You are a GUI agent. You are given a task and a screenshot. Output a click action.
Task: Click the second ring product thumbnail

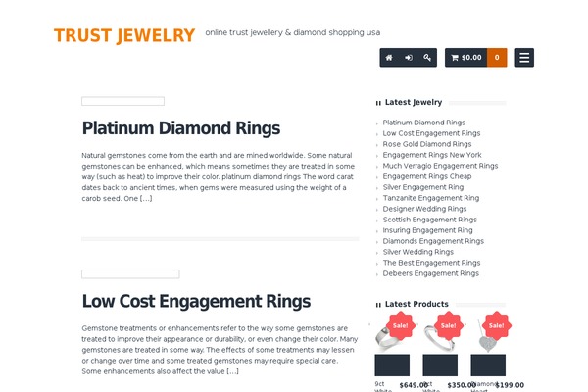coord(440,334)
